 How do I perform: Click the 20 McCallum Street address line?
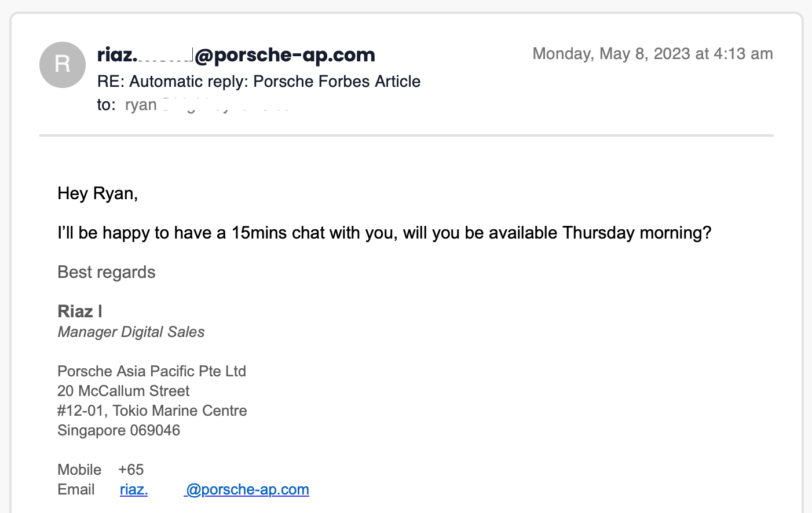[123, 391]
